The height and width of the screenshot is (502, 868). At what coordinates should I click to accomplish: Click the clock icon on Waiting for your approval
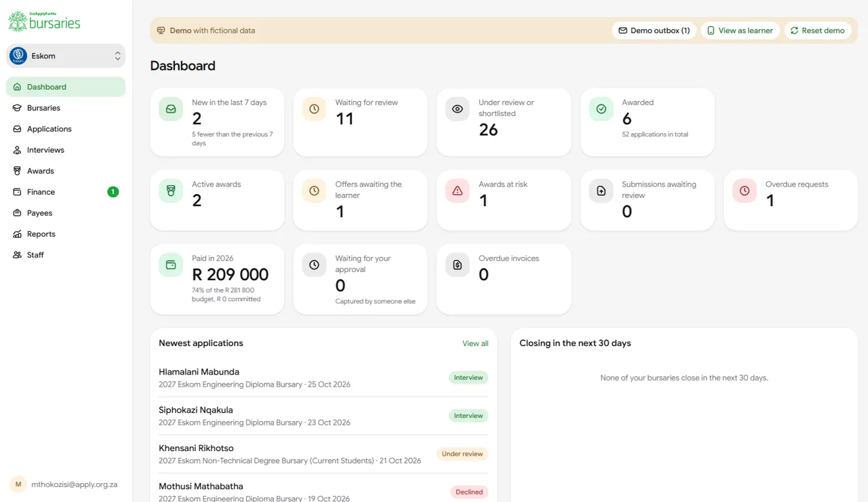[x=314, y=265]
